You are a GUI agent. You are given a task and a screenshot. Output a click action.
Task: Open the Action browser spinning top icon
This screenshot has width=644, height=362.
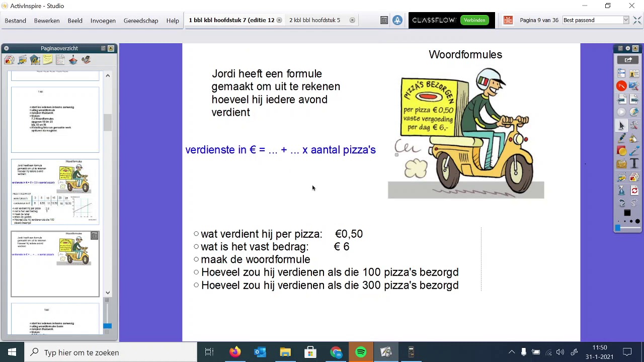point(73,60)
